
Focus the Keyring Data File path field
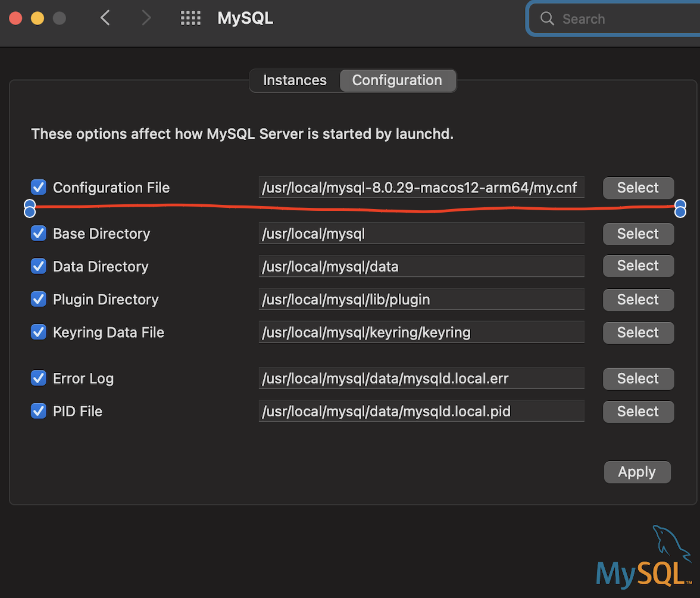click(421, 332)
